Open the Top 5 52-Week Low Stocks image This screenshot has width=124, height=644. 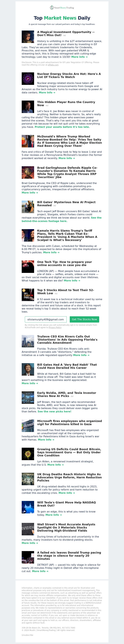(28, 295)
